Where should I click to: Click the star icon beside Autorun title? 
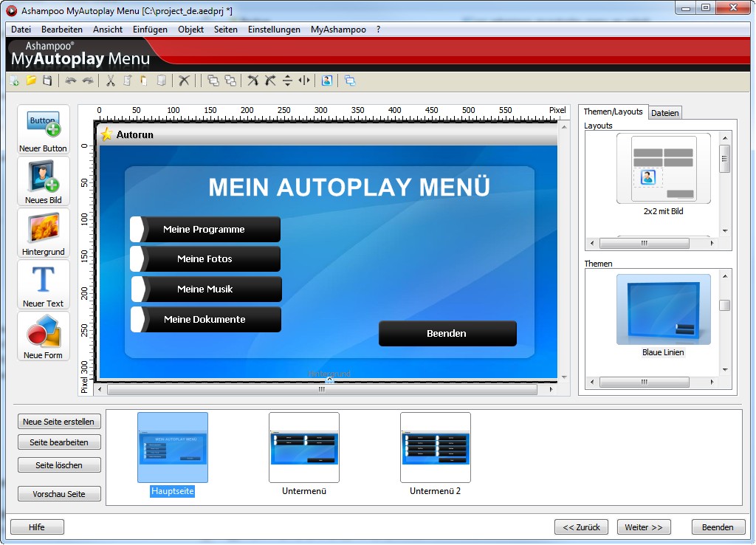(106, 134)
